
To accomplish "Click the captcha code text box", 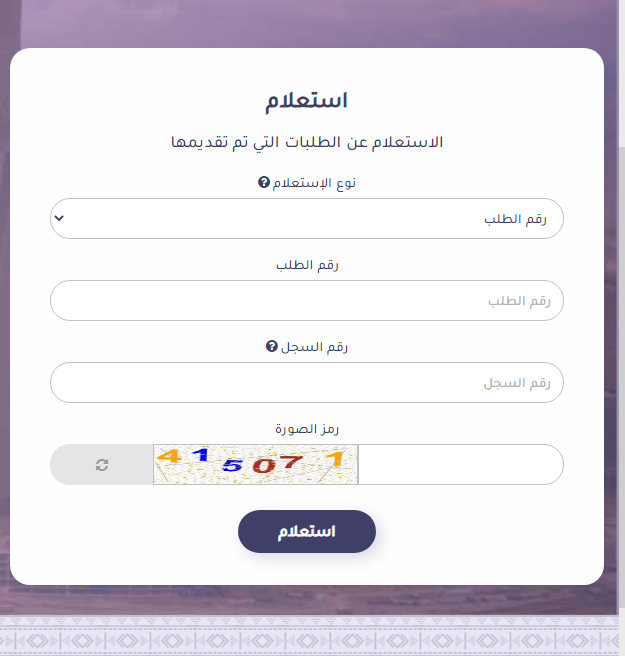I will 459,465.
